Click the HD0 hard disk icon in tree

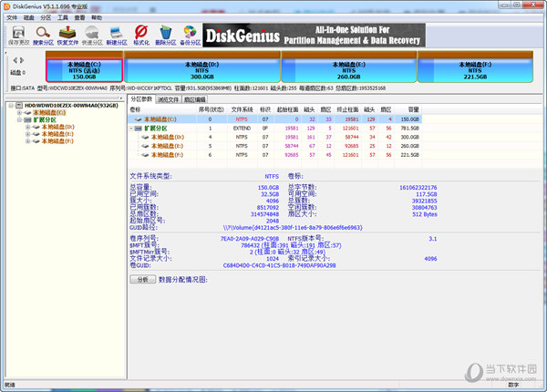coord(19,106)
